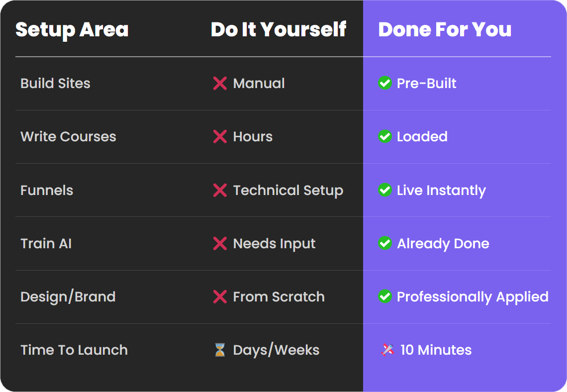Click the Design/Brand row label

pyautogui.click(x=68, y=297)
